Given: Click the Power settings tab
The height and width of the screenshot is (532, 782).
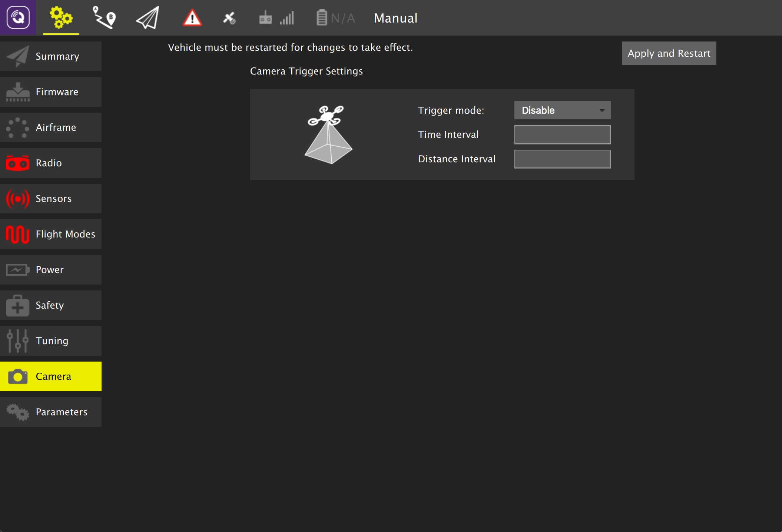Looking at the screenshot, I should [50, 270].
